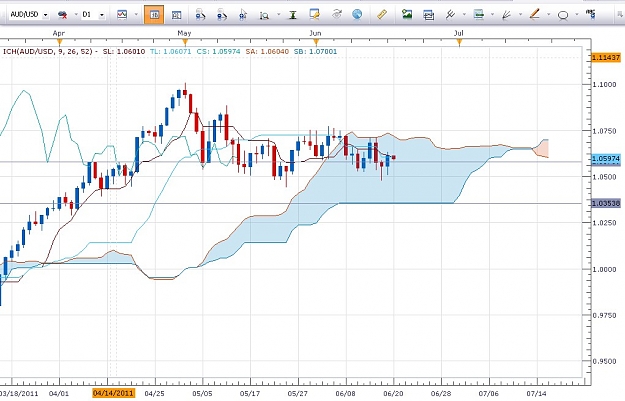Click the 1.03538 price level label

pyautogui.click(x=606, y=203)
